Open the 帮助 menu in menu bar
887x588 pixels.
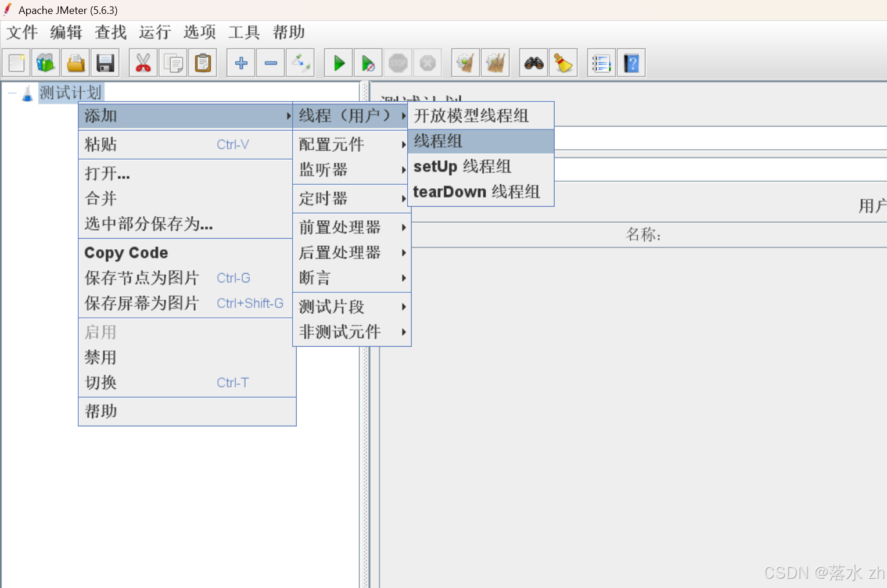[x=289, y=32]
